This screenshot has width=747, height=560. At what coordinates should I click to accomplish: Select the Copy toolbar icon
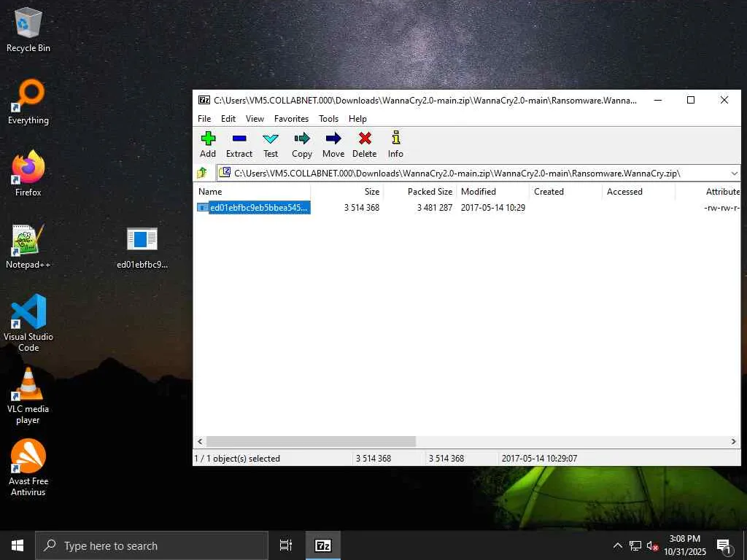click(302, 144)
